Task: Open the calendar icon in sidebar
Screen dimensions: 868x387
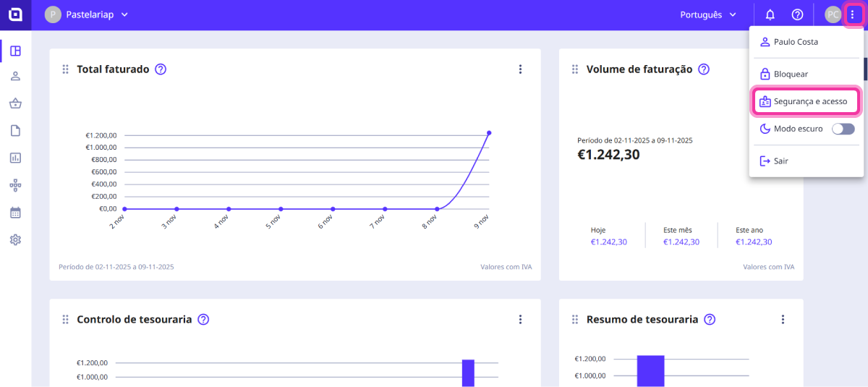Action: pos(15,213)
